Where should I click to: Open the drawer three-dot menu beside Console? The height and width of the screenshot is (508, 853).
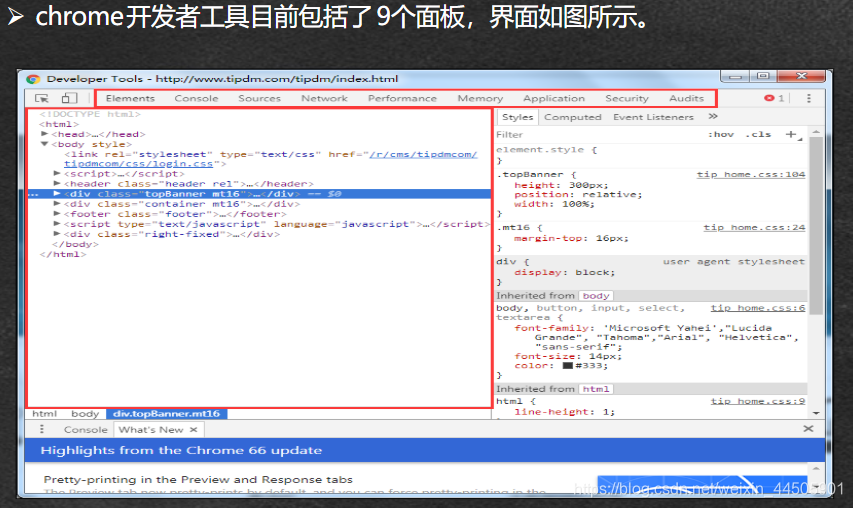coord(42,429)
